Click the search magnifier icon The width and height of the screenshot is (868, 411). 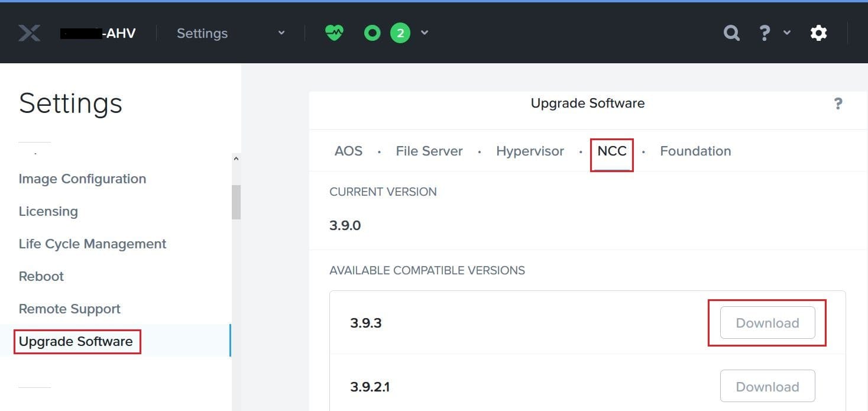point(731,33)
